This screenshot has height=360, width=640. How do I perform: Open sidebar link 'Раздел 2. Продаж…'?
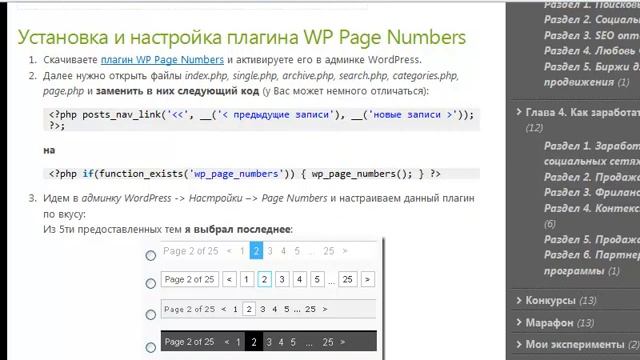coord(592,178)
